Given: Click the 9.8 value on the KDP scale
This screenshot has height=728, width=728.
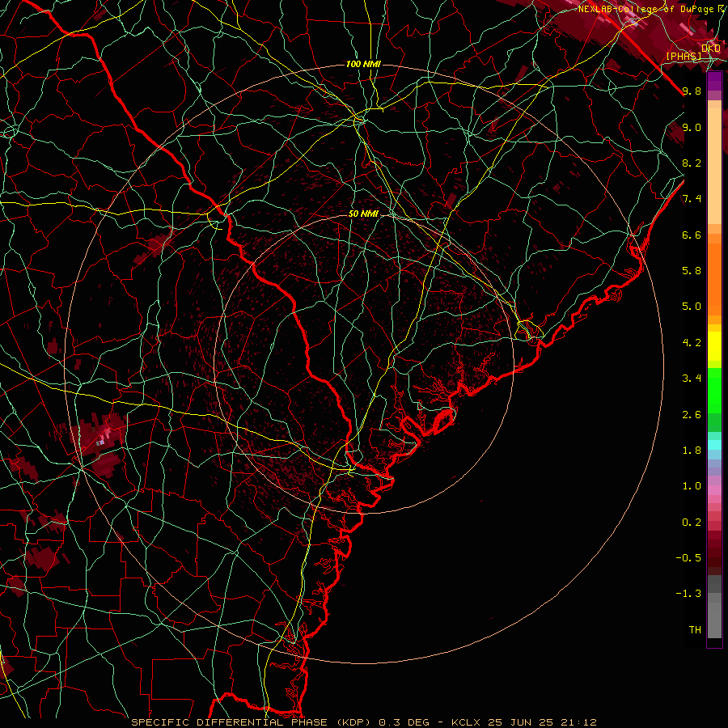Looking at the screenshot, I should pyautogui.click(x=692, y=91).
